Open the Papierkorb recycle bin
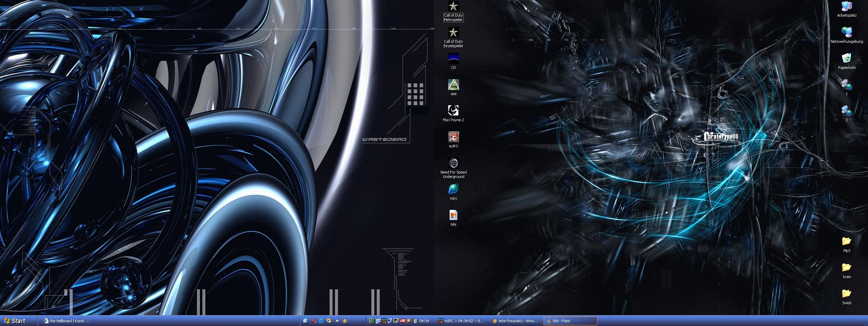868x326 pixels. [847, 59]
